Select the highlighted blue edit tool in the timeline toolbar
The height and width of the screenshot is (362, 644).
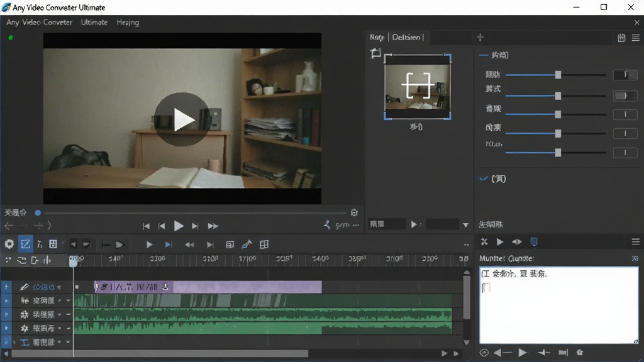[25, 244]
